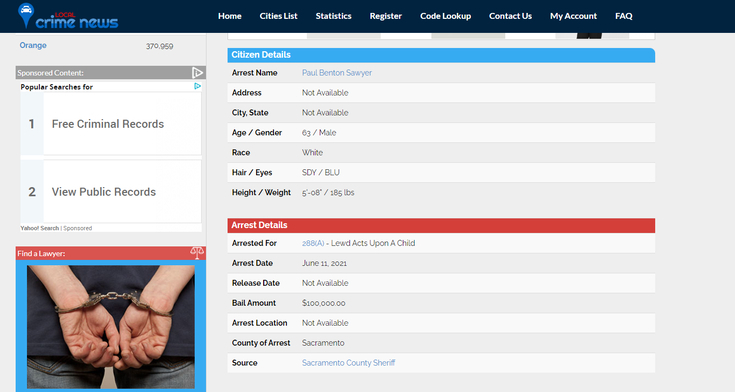Open My Account page
735x392 pixels.
[x=573, y=16]
